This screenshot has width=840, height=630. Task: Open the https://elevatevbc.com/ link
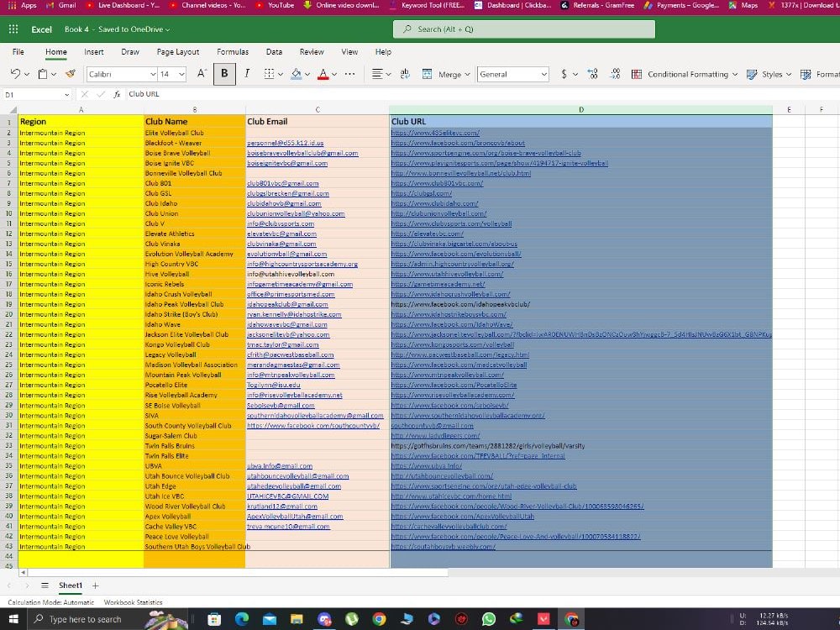pos(427,234)
